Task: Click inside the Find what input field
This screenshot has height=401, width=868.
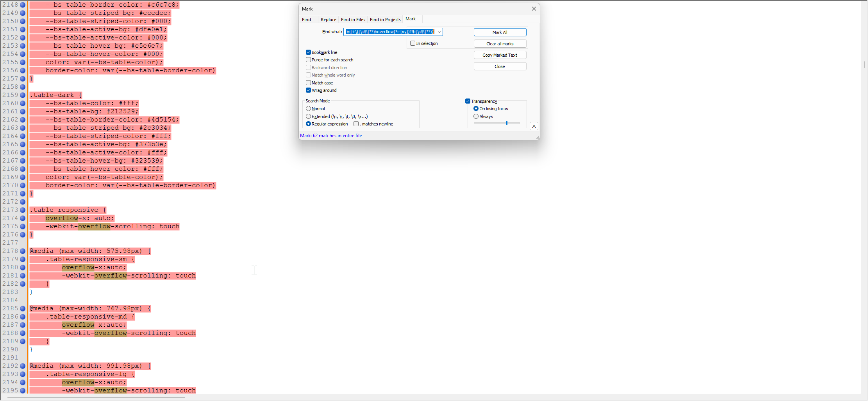Action: click(x=389, y=32)
